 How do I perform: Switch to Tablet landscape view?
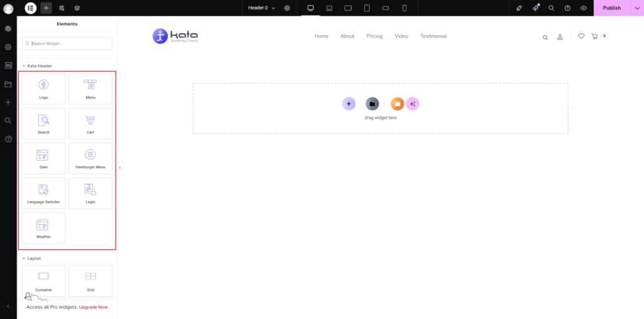pyautogui.click(x=348, y=8)
